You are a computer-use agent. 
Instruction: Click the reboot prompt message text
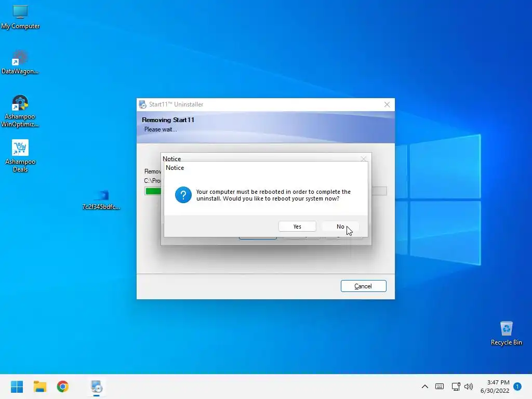coord(273,195)
